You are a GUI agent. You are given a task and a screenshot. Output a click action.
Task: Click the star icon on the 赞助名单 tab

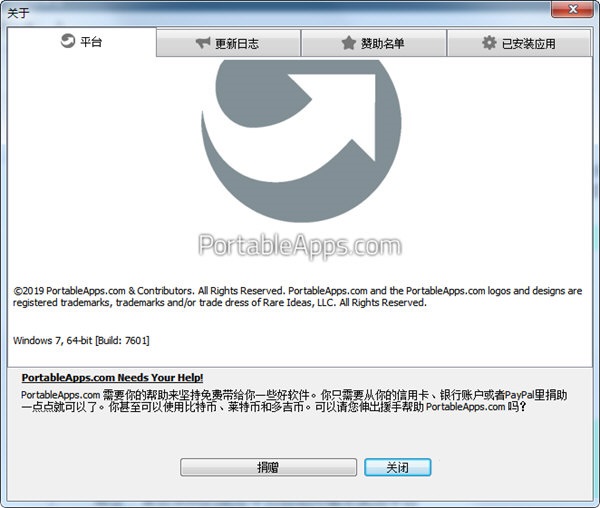click(348, 43)
